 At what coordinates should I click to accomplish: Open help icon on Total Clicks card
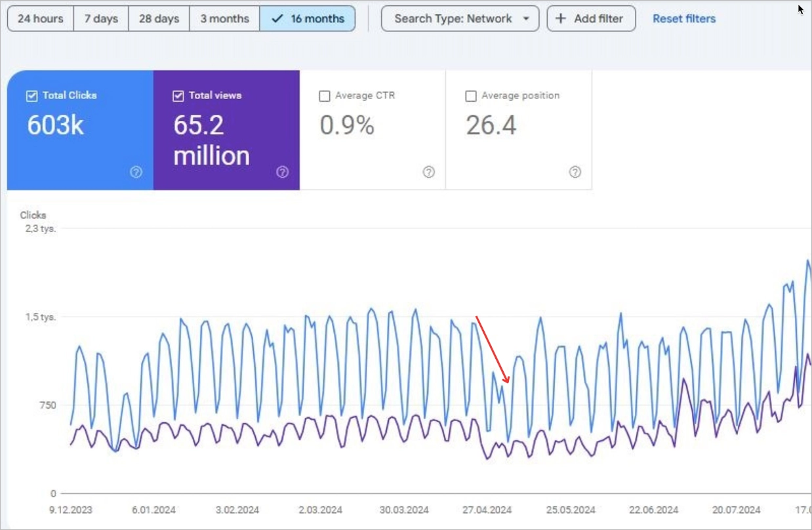tap(136, 172)
